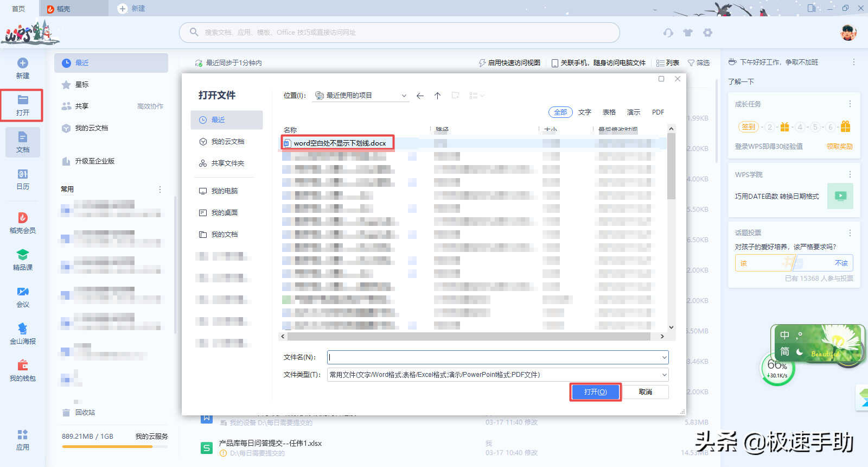Go back with the dialog's left arrow

pos(420,96)
